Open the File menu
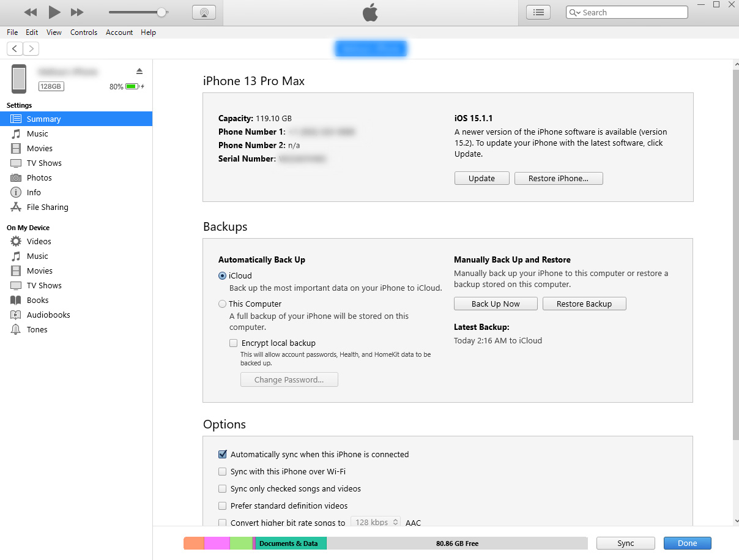The height and width of the screenshot is (560, 739). tap(12, 32)
